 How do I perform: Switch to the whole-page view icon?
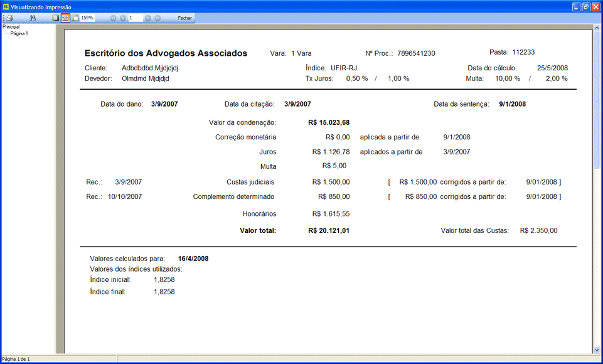tap(56, 18)
